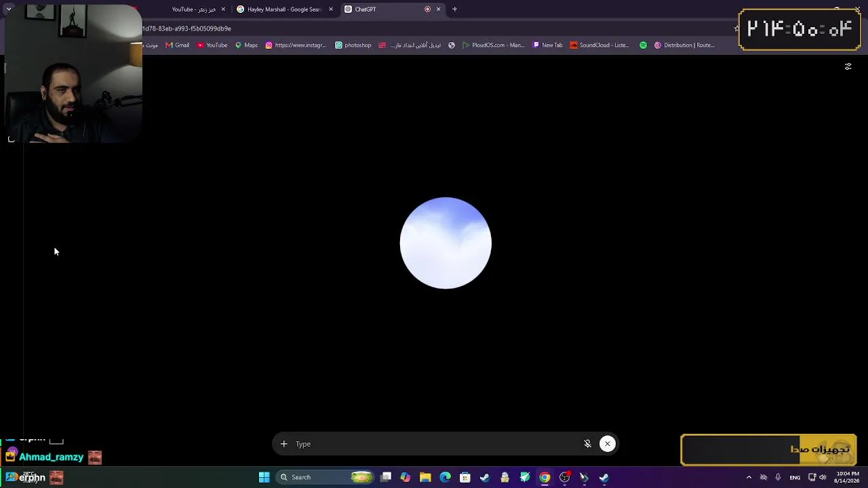Open the New Tab bookmark
Viewport: 868px width, 488px height.
[547, 45]
